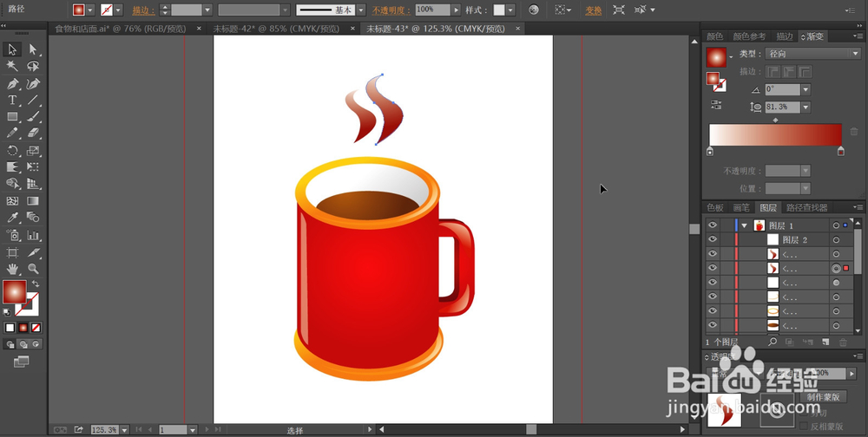
Task: Switch to 食物和店面.ai document tab
Action: pos(121,29)
